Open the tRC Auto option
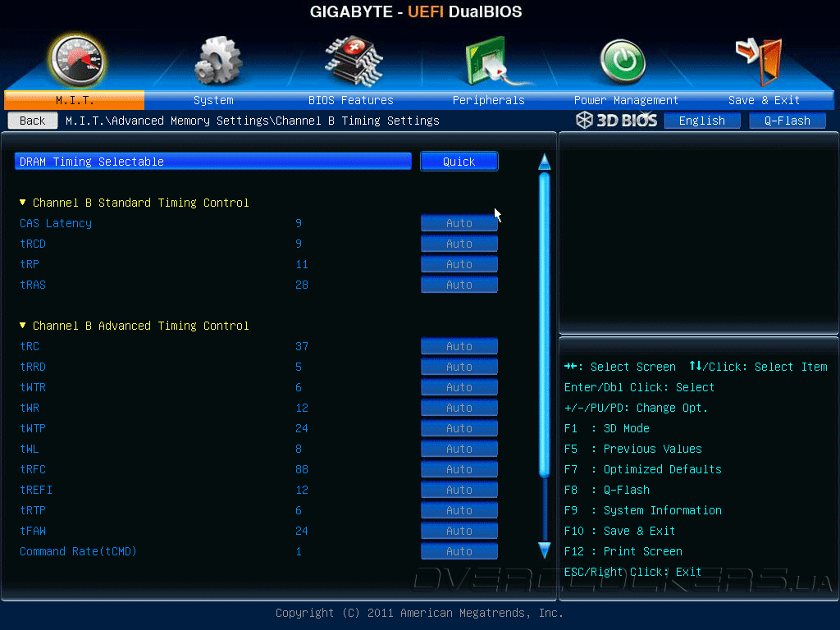This screenshot has width=840, height=630. (459, 346)
